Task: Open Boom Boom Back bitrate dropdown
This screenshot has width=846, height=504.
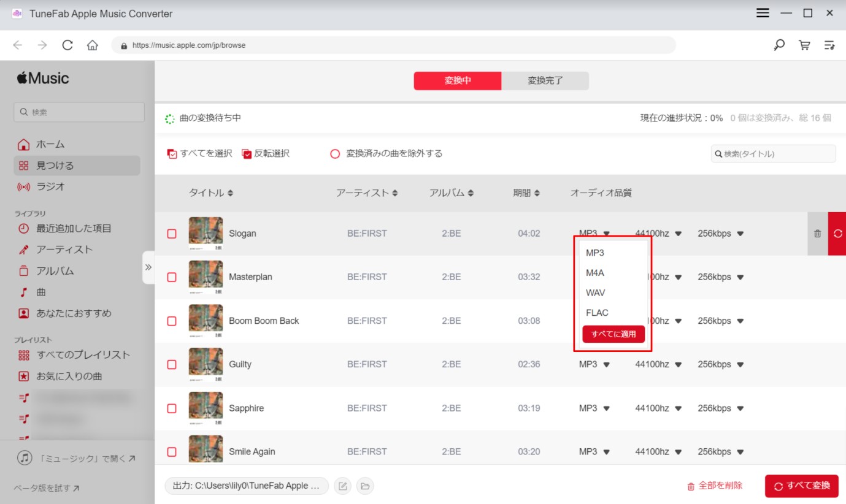Action: click(x=721, y=321)
